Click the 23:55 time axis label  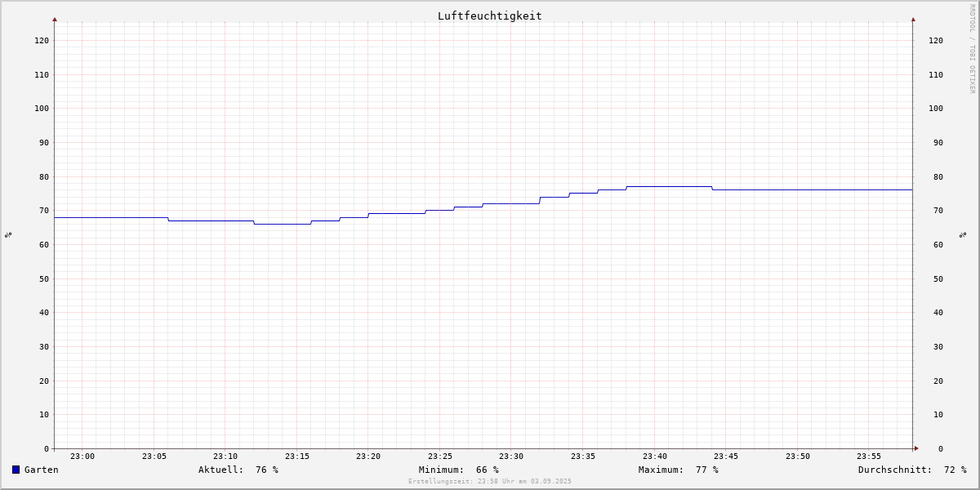click(869, 457)
